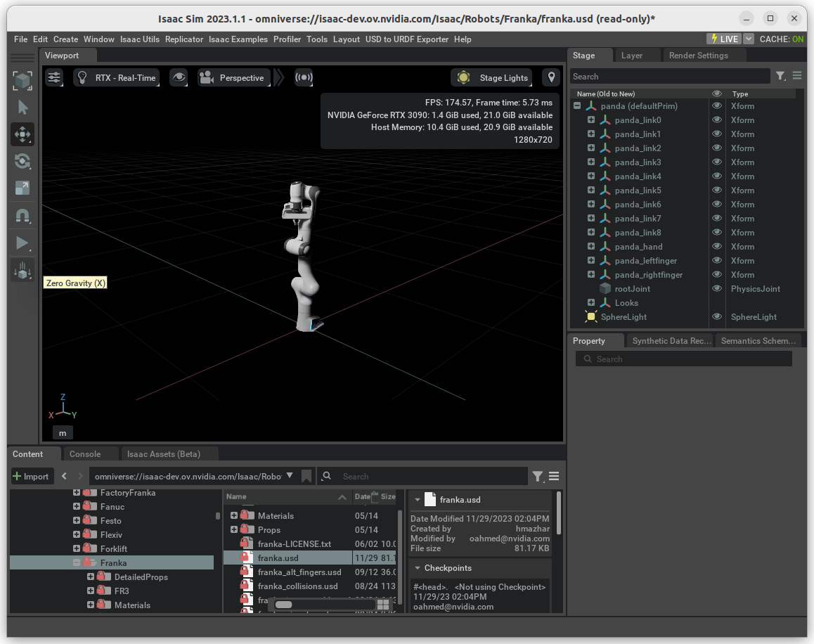Select the viewport selection mode cube icon
The width and height of the screenshot is (814, 644).
pyautogui.click(x=22, y=80)
